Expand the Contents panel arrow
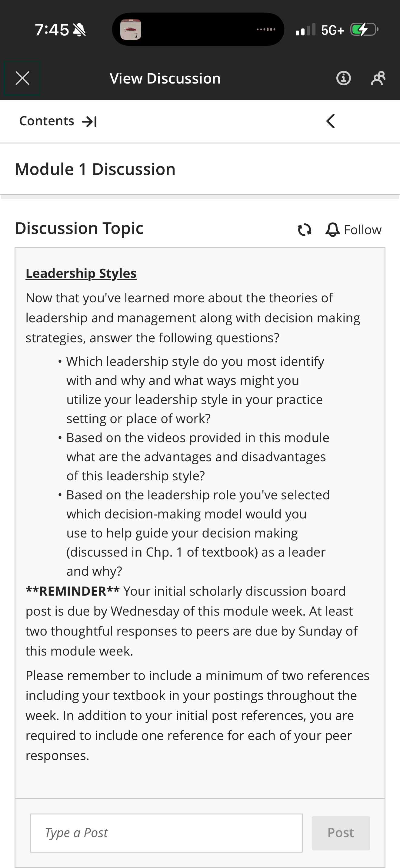The height and width of the screenshot is (868, 400). 89,121
